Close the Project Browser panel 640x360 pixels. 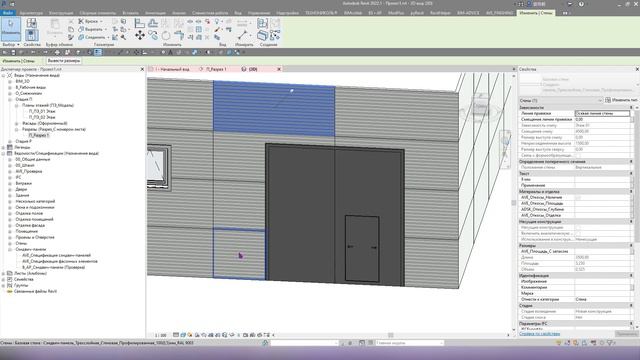tap(142, 69)
